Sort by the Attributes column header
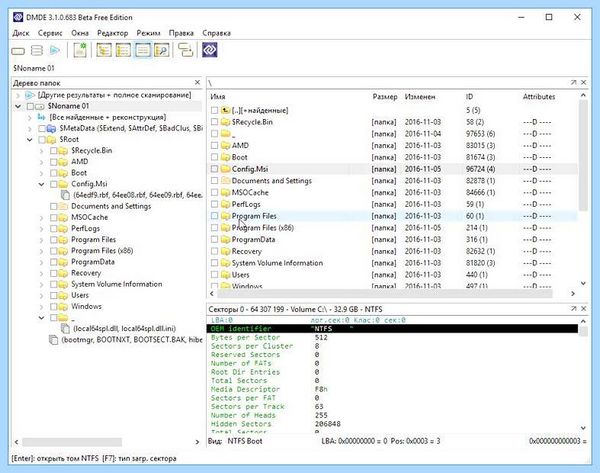Image resolution: width=600 pixels, height=473 pixels. point(539,97)
